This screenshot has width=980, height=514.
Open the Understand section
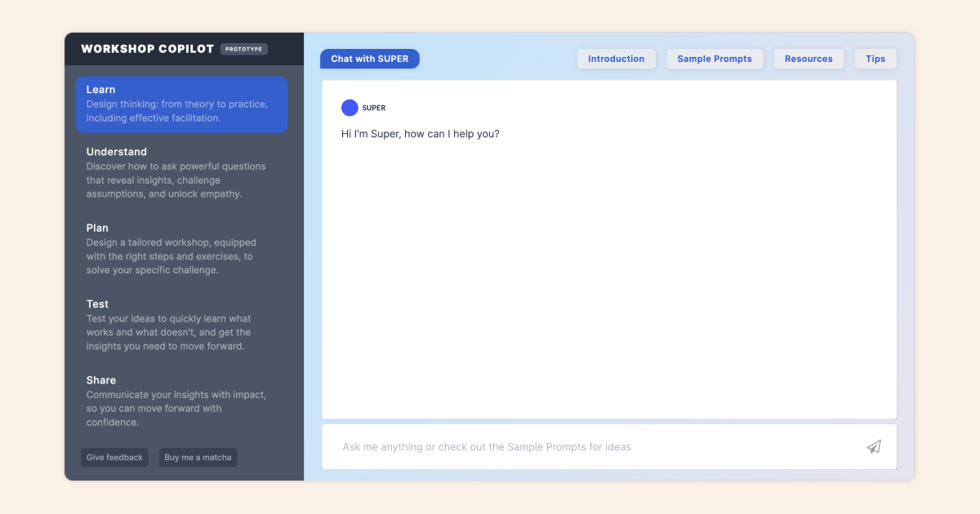[176, 172]
